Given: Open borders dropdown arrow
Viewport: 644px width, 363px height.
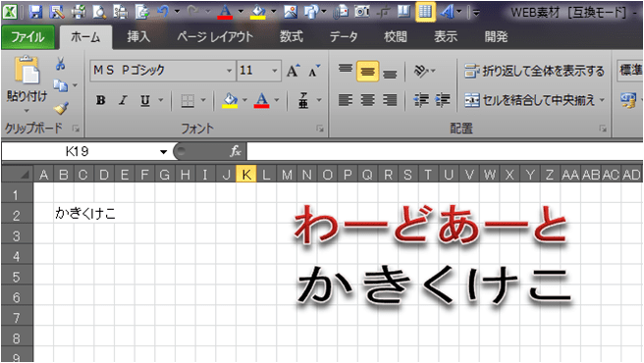Looking at the screenshot, I should pyautogui.click(x=203, y=100).
